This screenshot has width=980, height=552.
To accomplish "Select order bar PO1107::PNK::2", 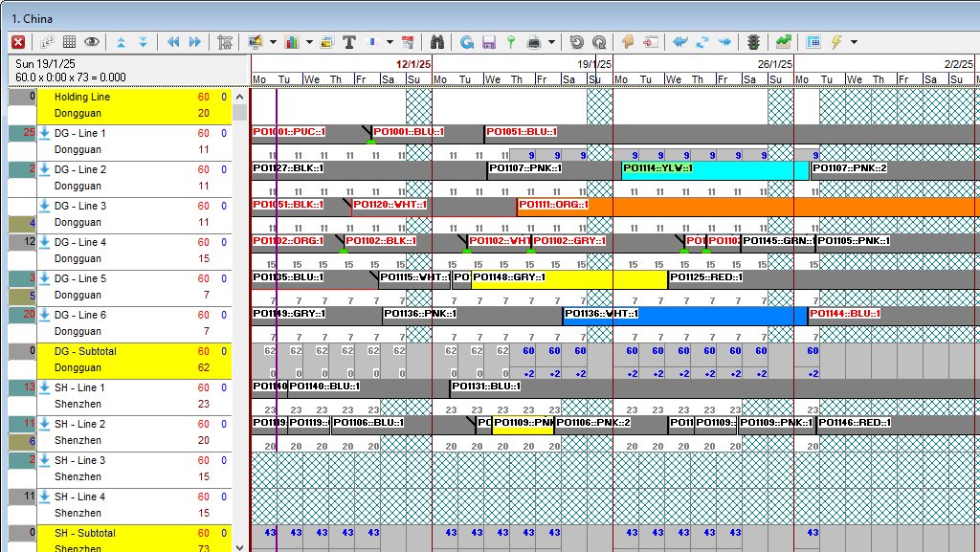I will pyautogui.click(x=895, y=169).
